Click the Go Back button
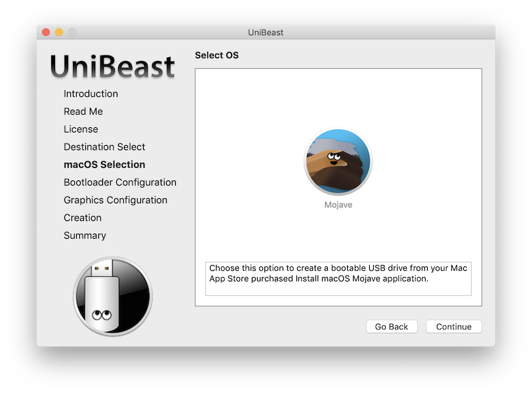532x395 pixels. pos(392,327)
